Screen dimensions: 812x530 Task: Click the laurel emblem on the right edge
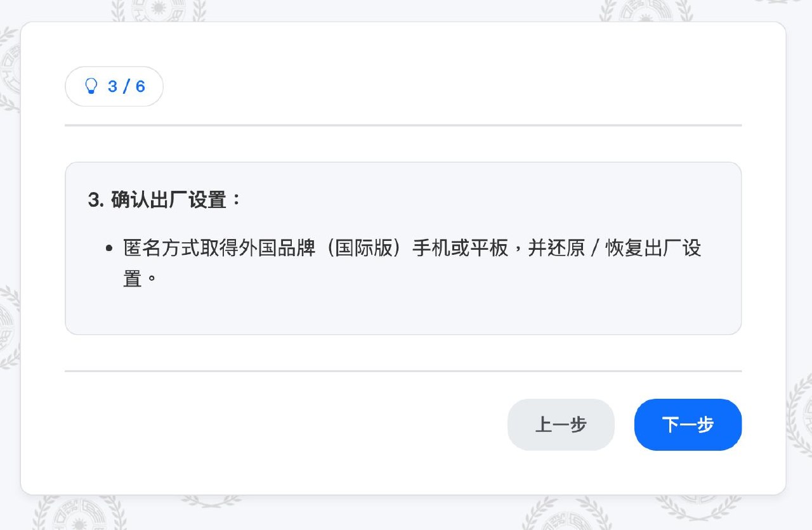point(799,412)
